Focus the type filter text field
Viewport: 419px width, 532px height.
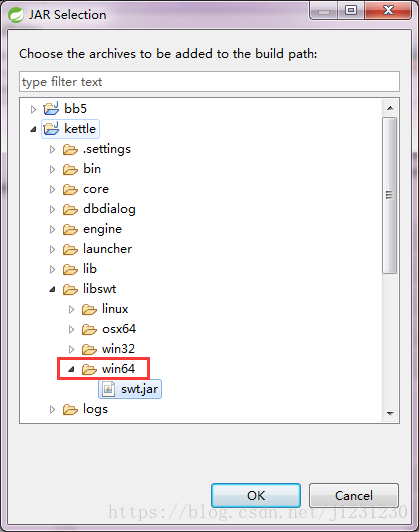tap(209, 81)
